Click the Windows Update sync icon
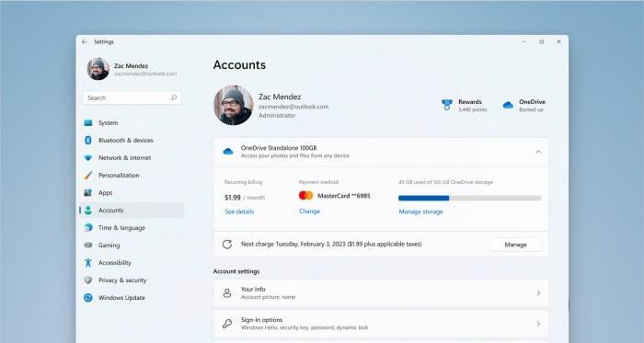This screenshot has height=343, width=644. tap(88, 297)
